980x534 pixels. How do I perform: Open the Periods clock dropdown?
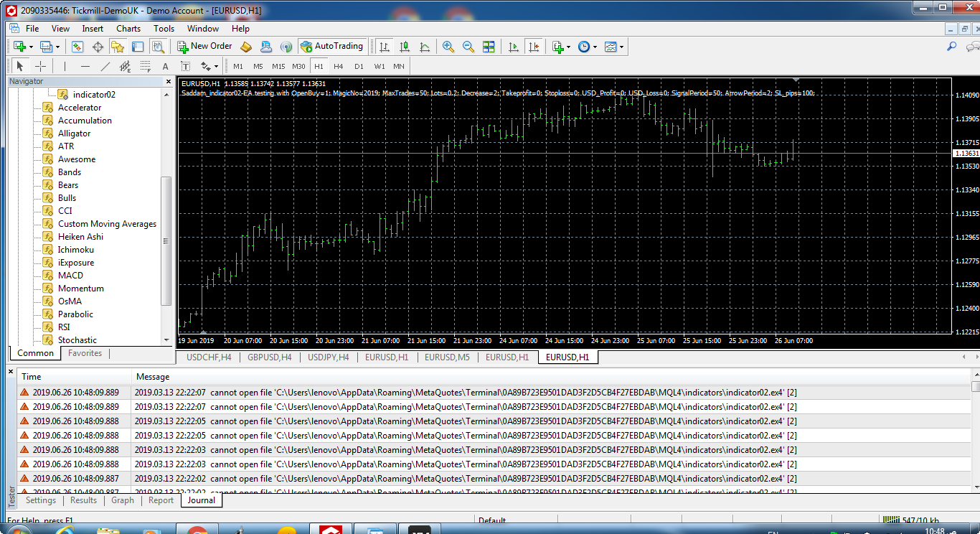pyautogui.click(x=587, y=47)
